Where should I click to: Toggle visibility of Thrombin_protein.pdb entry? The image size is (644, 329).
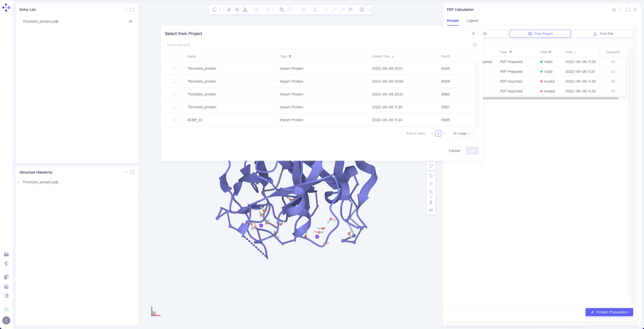tap(131, 21)
